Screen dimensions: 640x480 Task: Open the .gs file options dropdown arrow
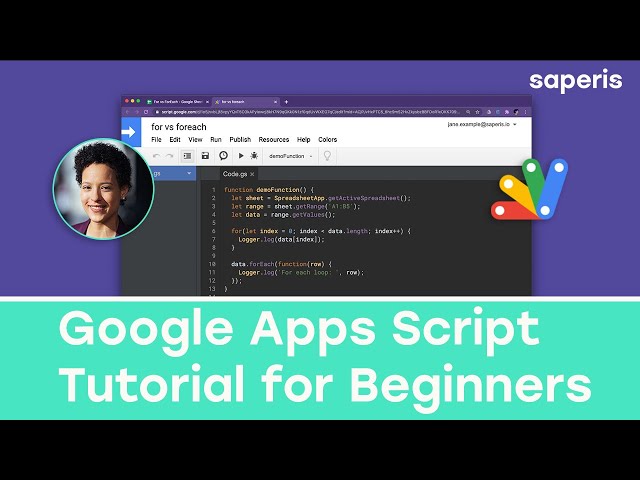click(189, 173)
